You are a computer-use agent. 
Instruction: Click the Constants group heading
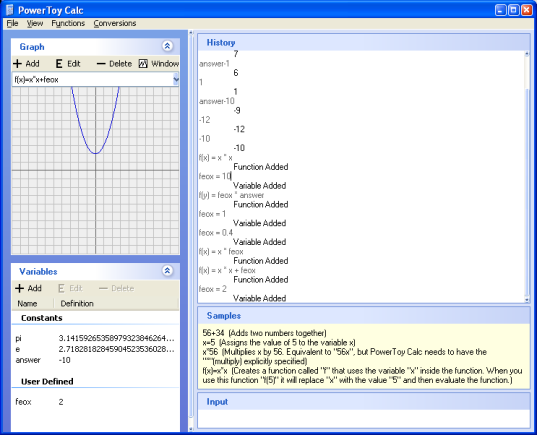41,318
